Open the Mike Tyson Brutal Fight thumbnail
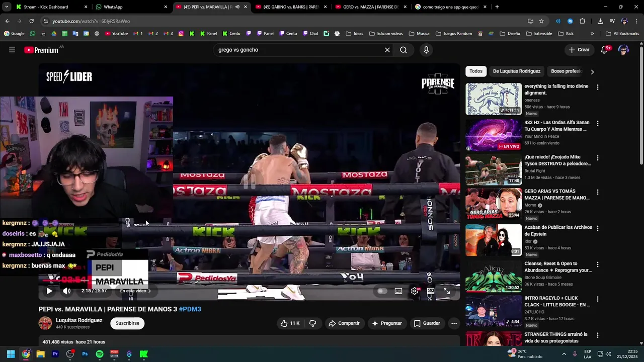 [x=494, y=171]
